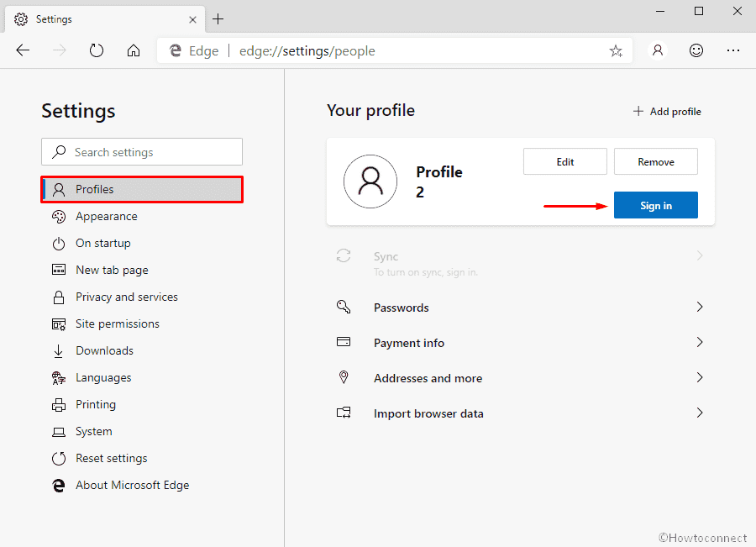Open the System settings section

(94, 432)
